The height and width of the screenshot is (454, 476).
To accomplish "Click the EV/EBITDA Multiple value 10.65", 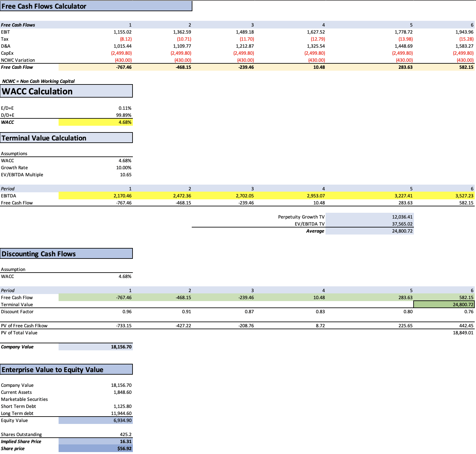I will click(125, 175).
